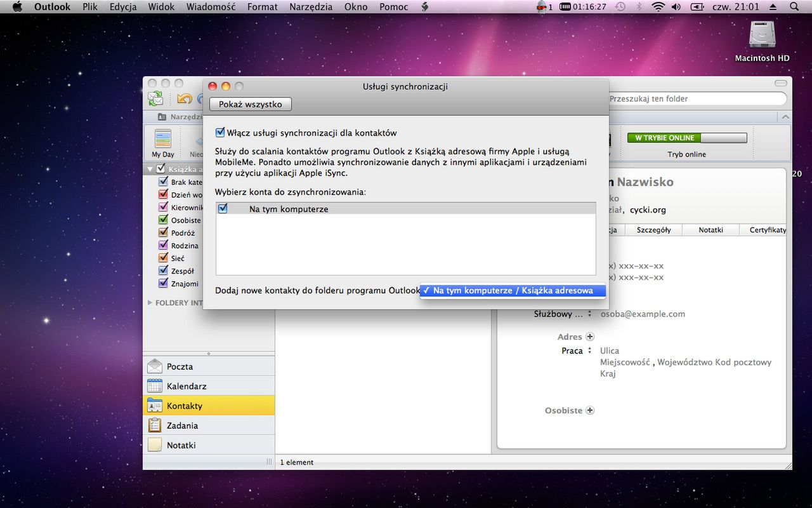This screenshot has height=508, width=812.
Task: Switch to the Certyfikaty contact tab
Action: (x=764, y=230)
